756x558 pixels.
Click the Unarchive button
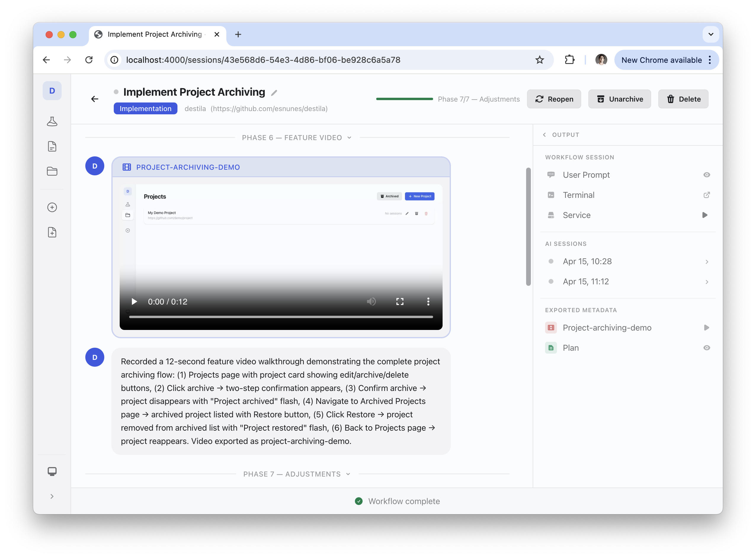coord(619,99)
